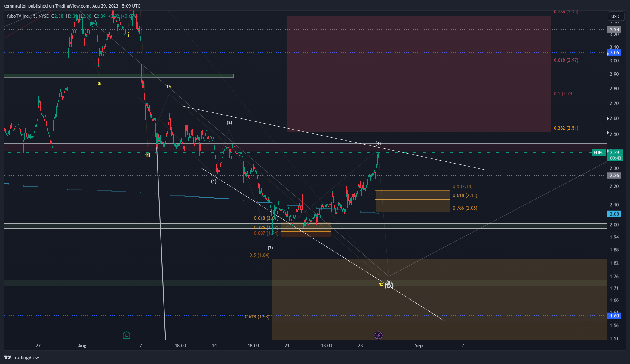Screen dimensions: 630x364
Task: Click the 0.618 (1.58) Fibonacci label
Action: coord(257,317)
